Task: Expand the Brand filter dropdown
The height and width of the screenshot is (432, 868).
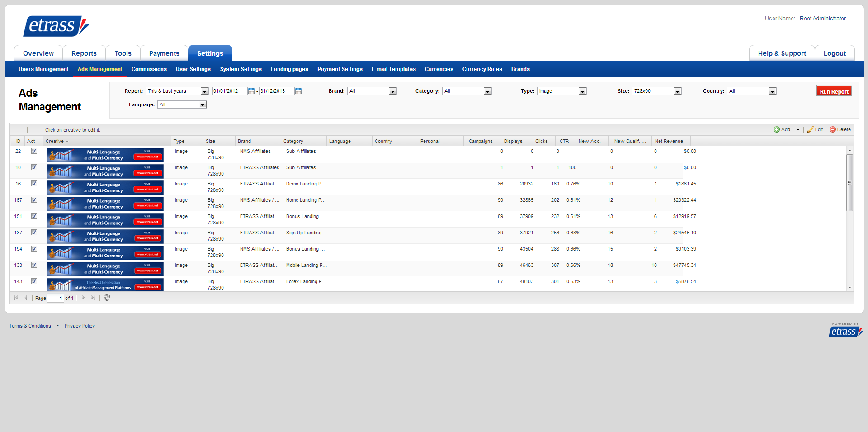Action: (x=392, y=91)
